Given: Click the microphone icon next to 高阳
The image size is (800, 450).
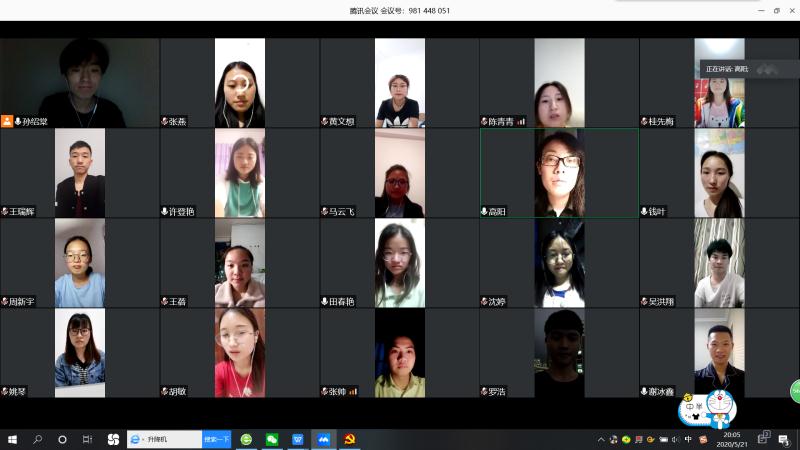Looking at the screenshot, I should (485, 211).
